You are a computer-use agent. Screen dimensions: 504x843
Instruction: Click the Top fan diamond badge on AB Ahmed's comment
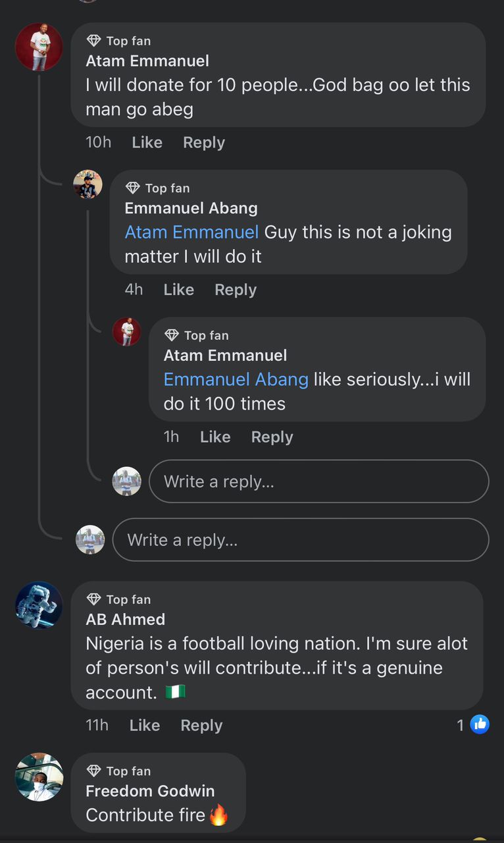coord(94,599)
